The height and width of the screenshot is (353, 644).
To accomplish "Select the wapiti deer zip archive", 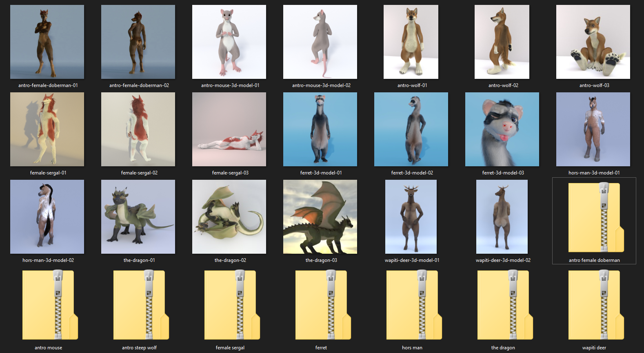I will [596, 305].
